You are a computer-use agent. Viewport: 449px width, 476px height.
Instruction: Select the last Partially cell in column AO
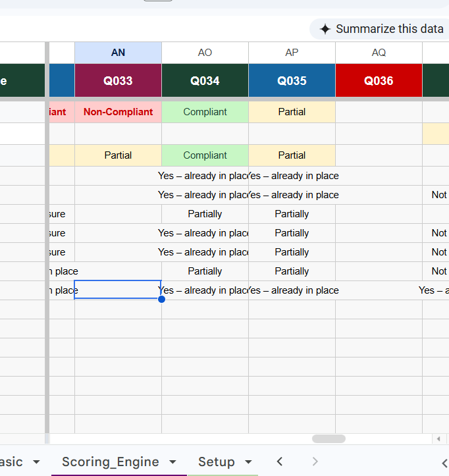point(205,271)
